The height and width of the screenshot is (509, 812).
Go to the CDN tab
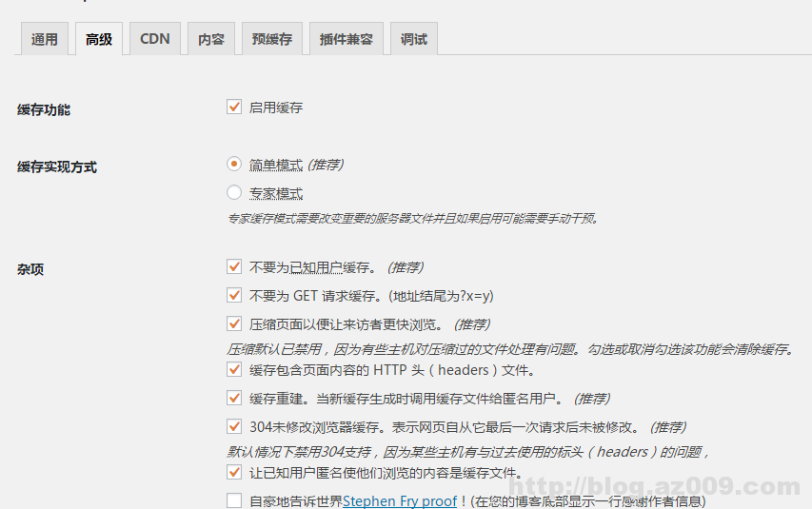tap(154, 39)
